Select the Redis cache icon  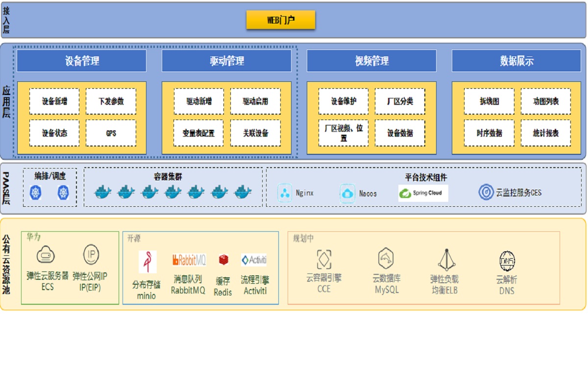tap(223, 260)
